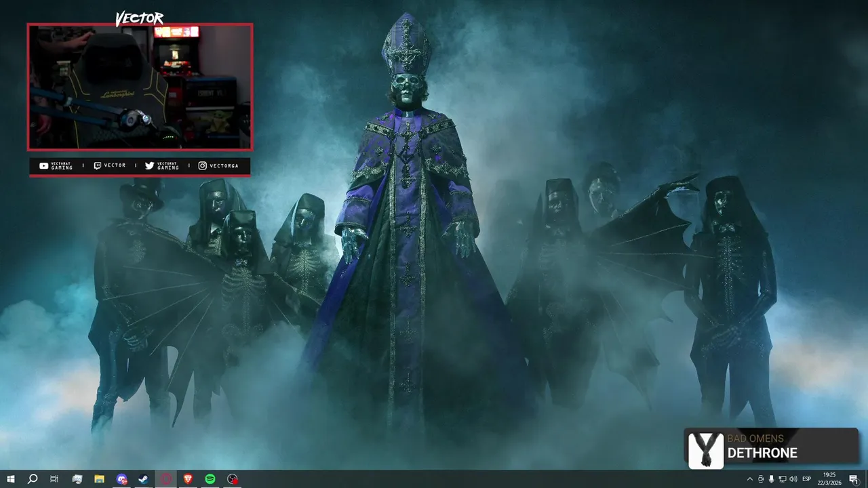Open the clock showing 19:25
Image resolution: width=868 pixels, height=488 pixels.
pyautogui.click(x=829, y=479)
